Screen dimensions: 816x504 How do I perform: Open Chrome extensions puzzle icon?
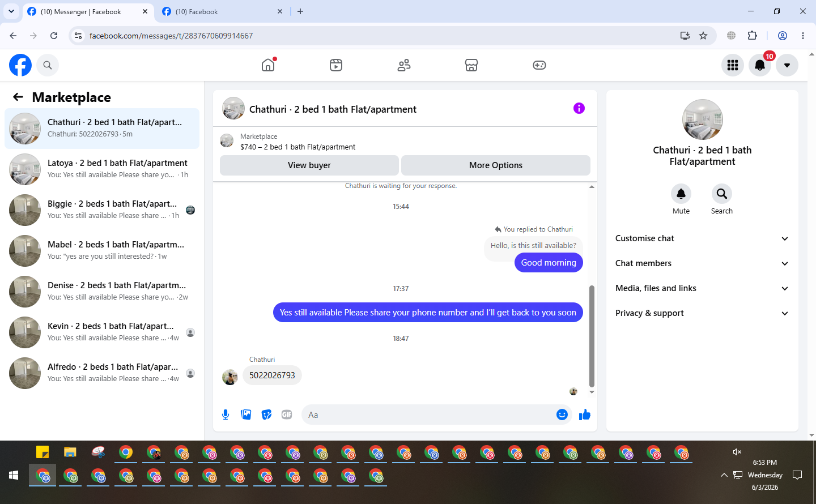click(753, 36)
